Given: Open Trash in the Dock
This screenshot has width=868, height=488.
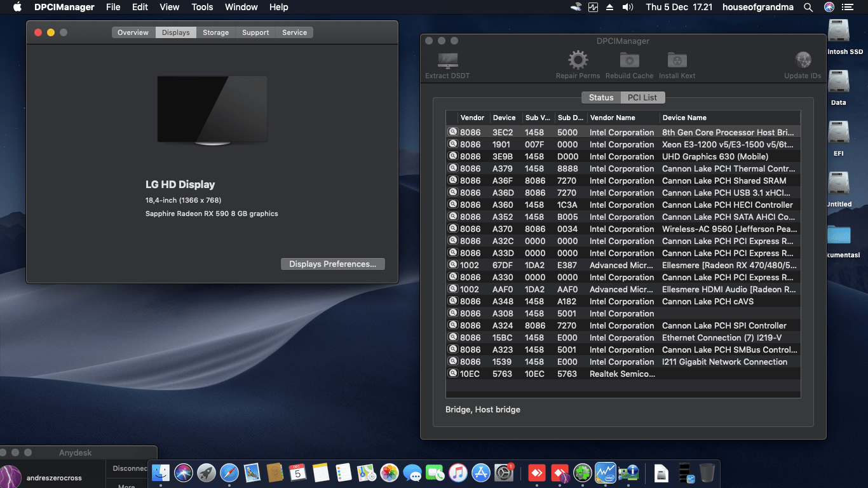Looking at the screenshot, I should 707,473.
